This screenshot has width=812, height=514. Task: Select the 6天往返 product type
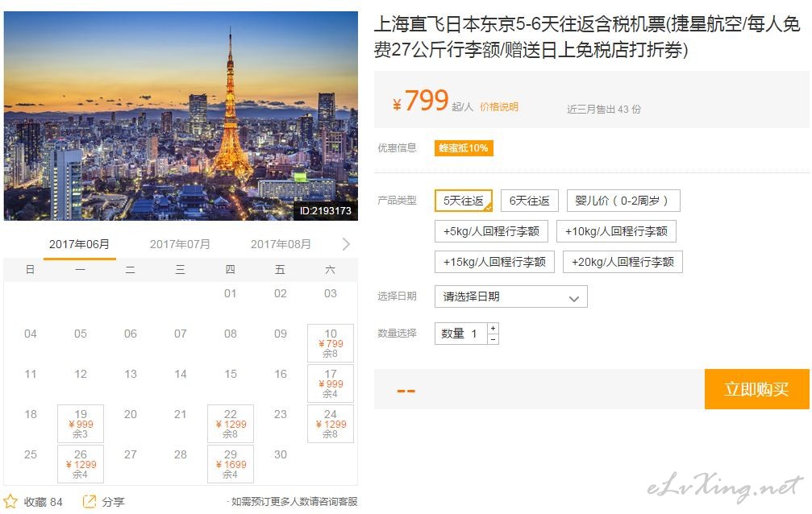[x=529, y=201]
